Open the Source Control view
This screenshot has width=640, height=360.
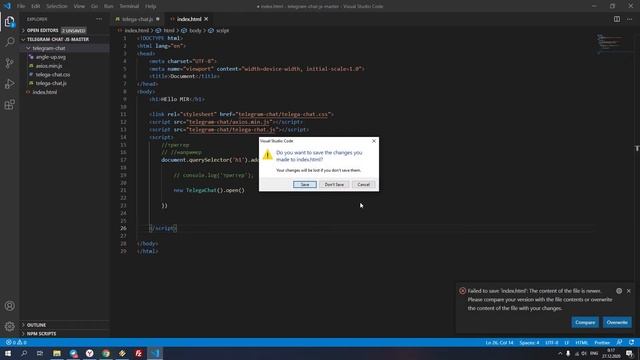[9, 63]
